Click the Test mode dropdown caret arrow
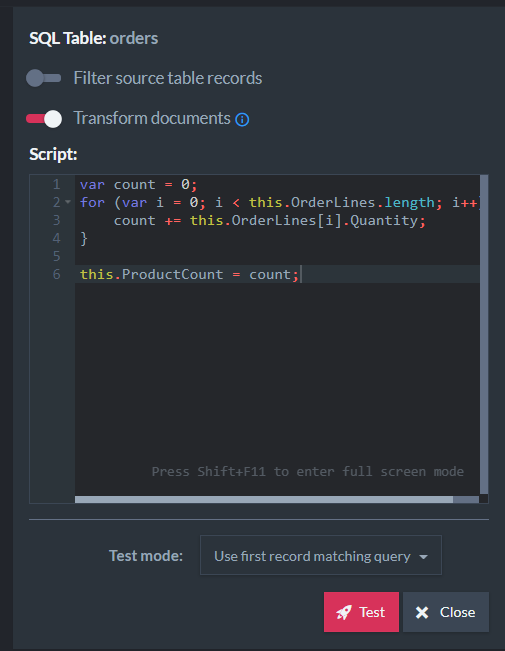Image resolution: width=505 pixels, height=651 pixels. (x=423, y=557)
